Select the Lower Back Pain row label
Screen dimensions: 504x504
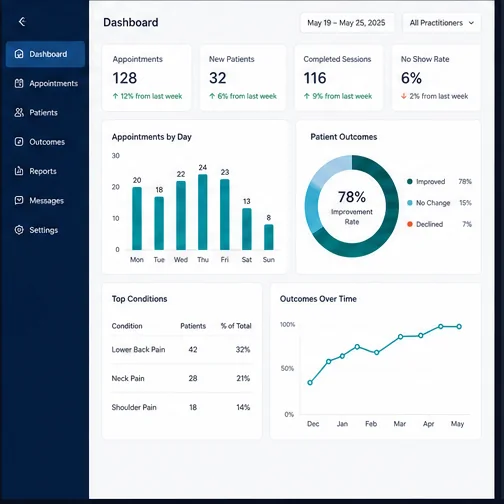coord(138,350)
